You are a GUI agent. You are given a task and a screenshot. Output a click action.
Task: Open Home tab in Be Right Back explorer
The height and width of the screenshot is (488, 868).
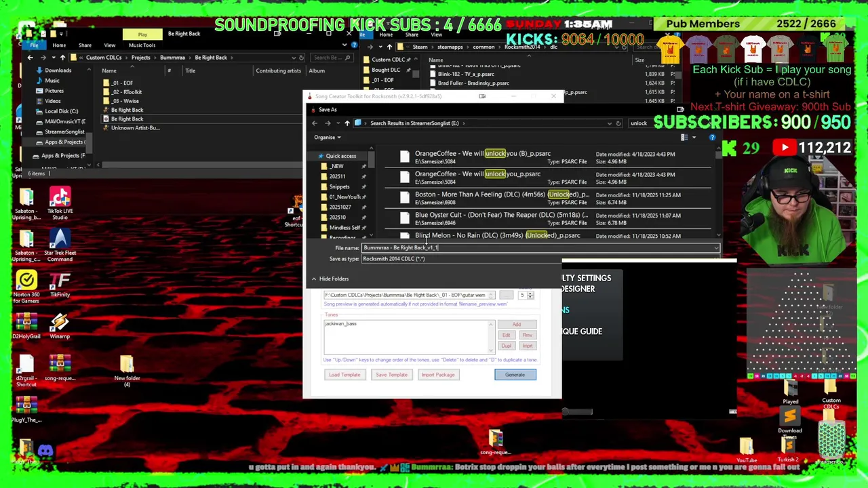tap(59, 45)
